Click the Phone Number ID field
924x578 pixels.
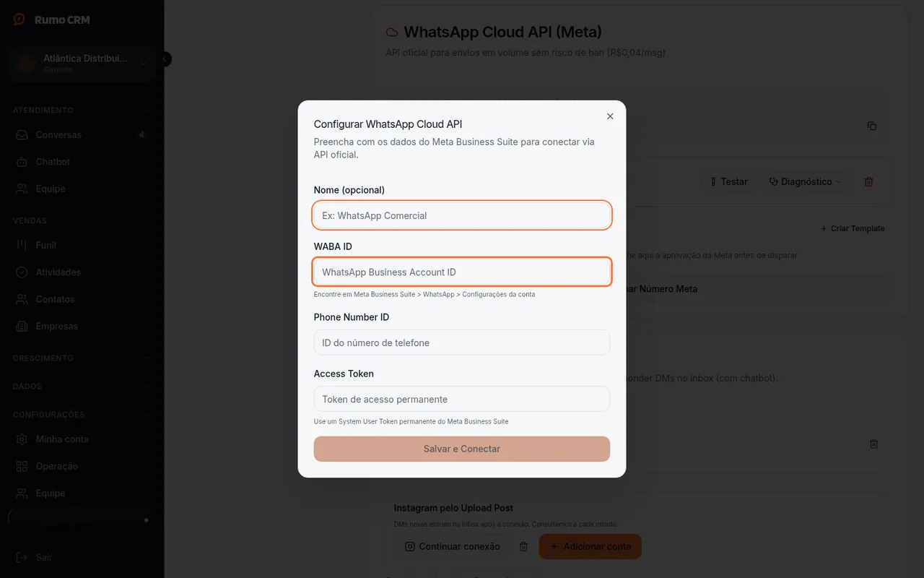click(462, 342)
